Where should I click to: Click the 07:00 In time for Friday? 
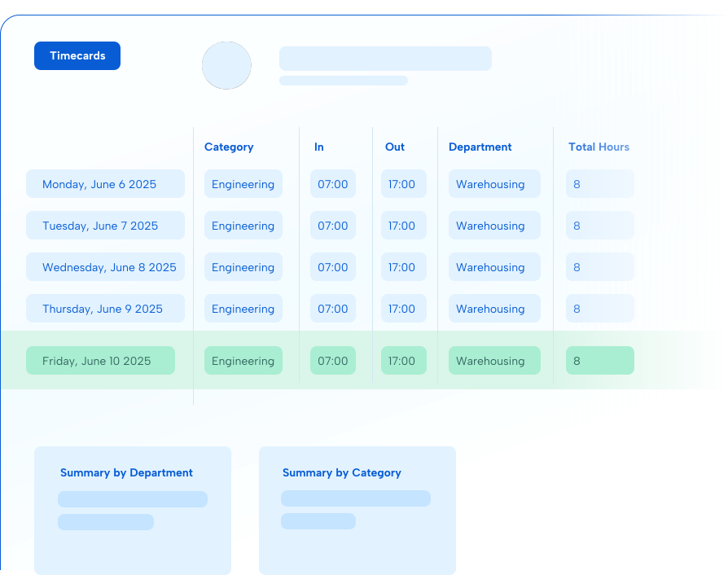(333, 361)
